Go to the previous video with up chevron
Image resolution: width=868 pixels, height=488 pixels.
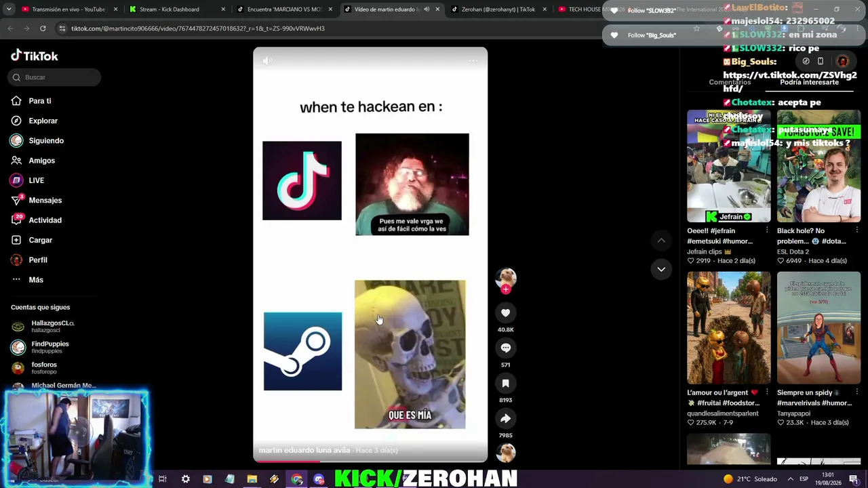(x=661, y=241)
